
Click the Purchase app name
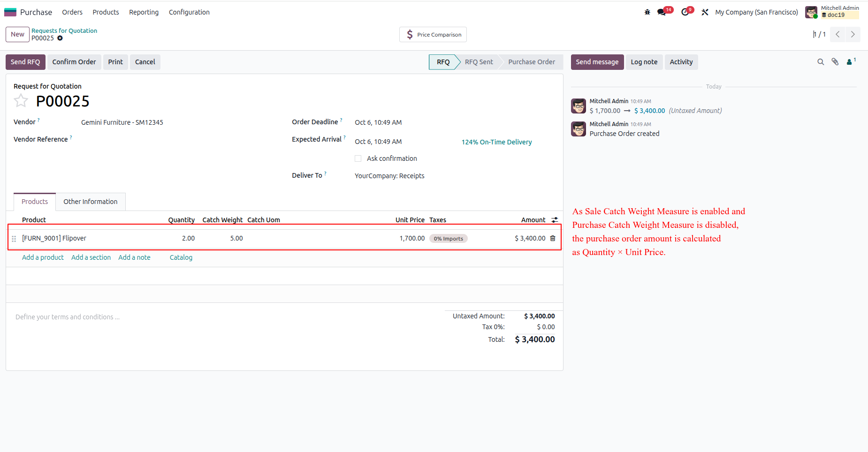36,12
